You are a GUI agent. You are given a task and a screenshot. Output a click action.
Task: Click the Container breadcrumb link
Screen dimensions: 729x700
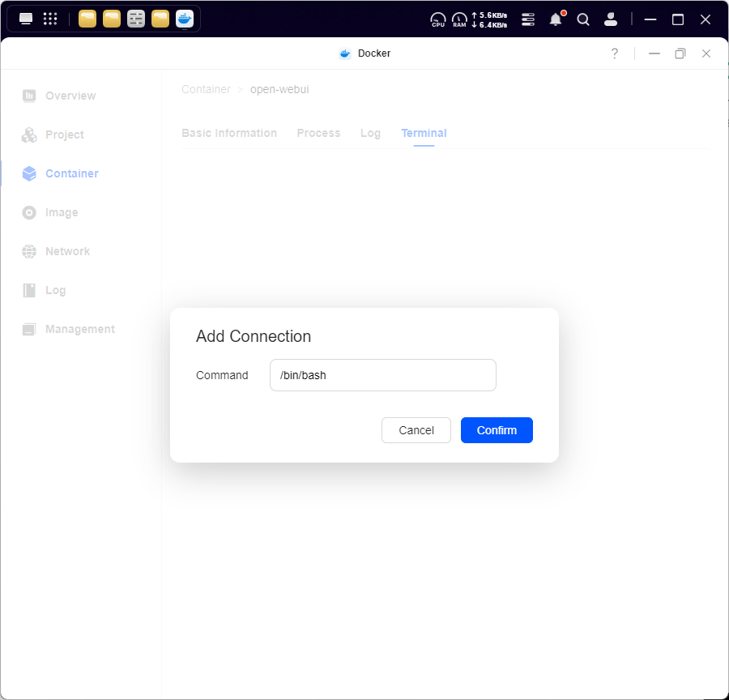click(x=206, y=89)
